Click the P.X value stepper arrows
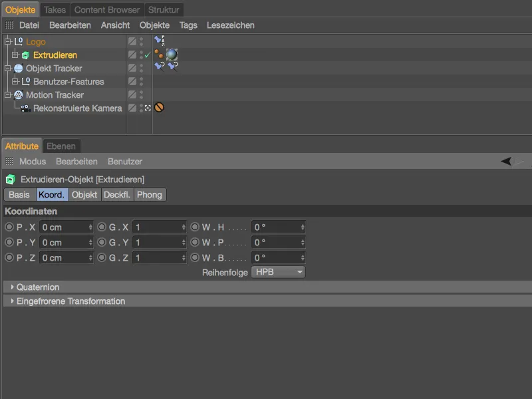This screenshot has width=532, height=399. coord(90,227)
